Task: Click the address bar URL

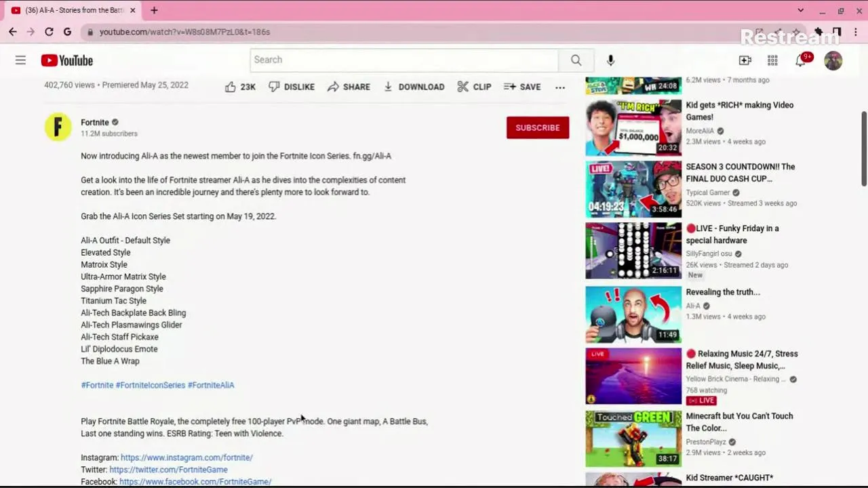Action: (x=184, y=32)
